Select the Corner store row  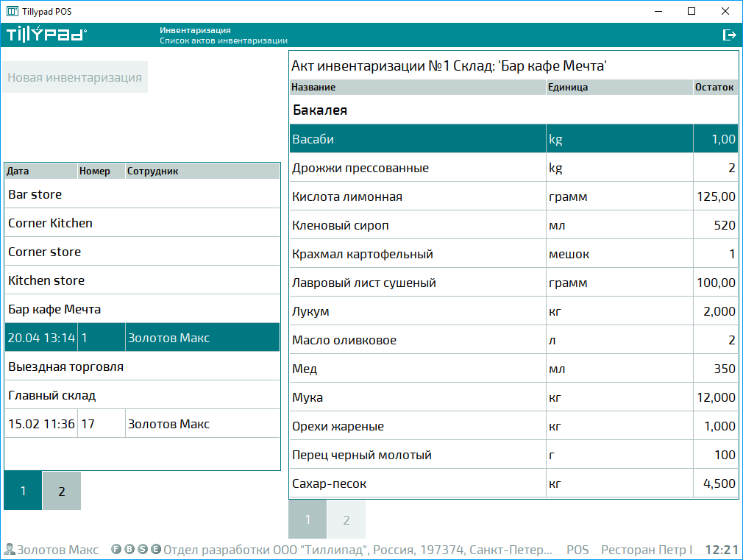pyautogui.click(x=142, y=252)
